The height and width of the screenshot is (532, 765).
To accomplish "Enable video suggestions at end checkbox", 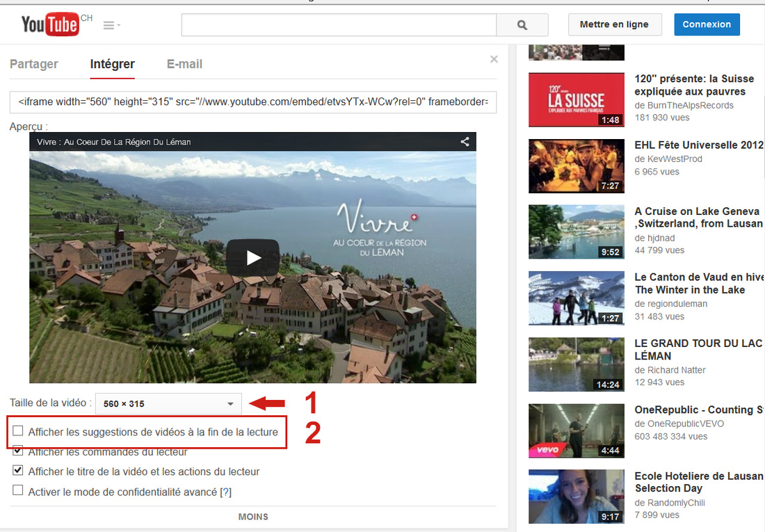I will [18, 432].
